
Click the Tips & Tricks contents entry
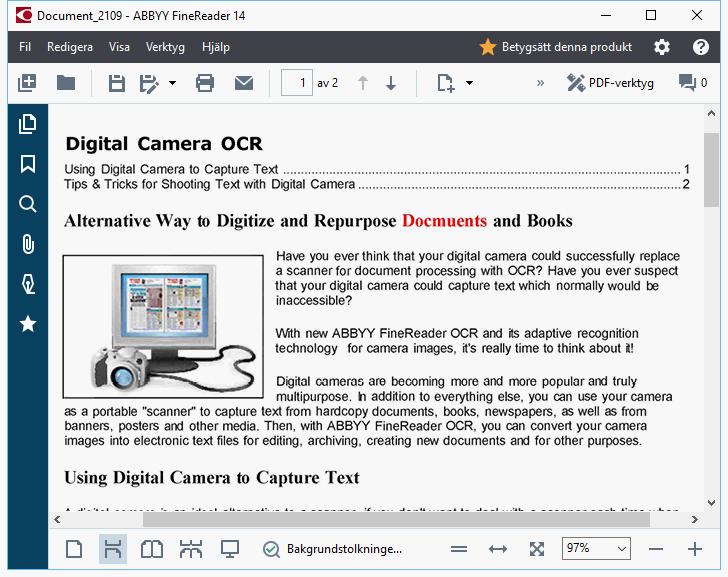click(377, 184)
